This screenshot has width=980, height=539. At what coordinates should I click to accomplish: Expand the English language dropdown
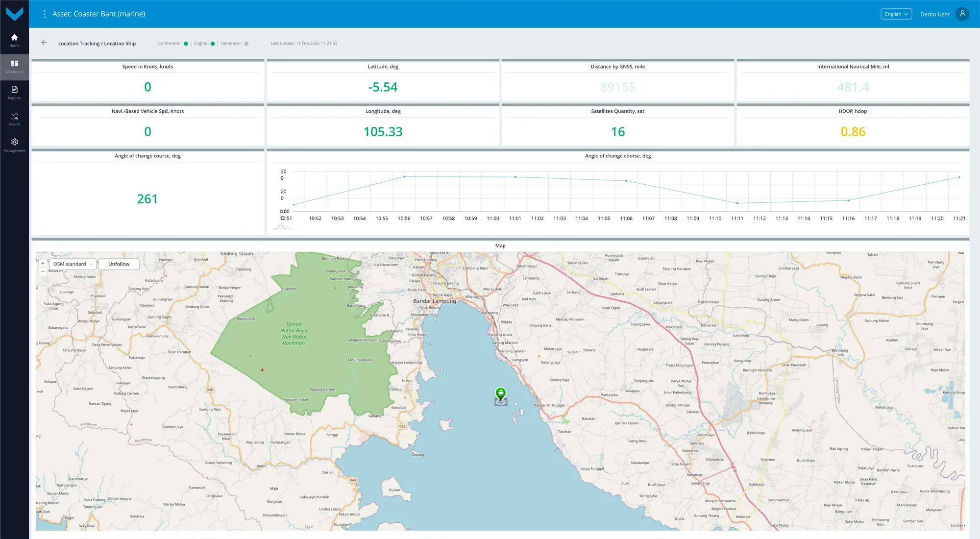pos(896,14)
